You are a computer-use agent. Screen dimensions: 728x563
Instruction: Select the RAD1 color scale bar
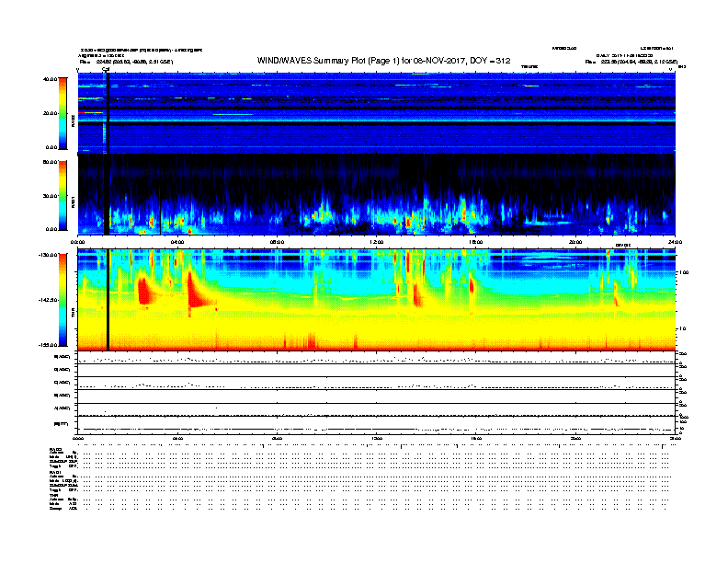click(x=63, y=196)
